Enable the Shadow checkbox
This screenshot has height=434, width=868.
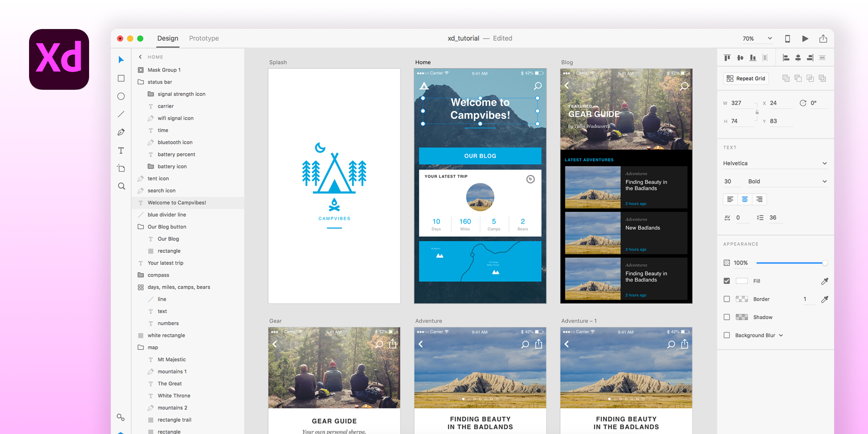[727, 317]
